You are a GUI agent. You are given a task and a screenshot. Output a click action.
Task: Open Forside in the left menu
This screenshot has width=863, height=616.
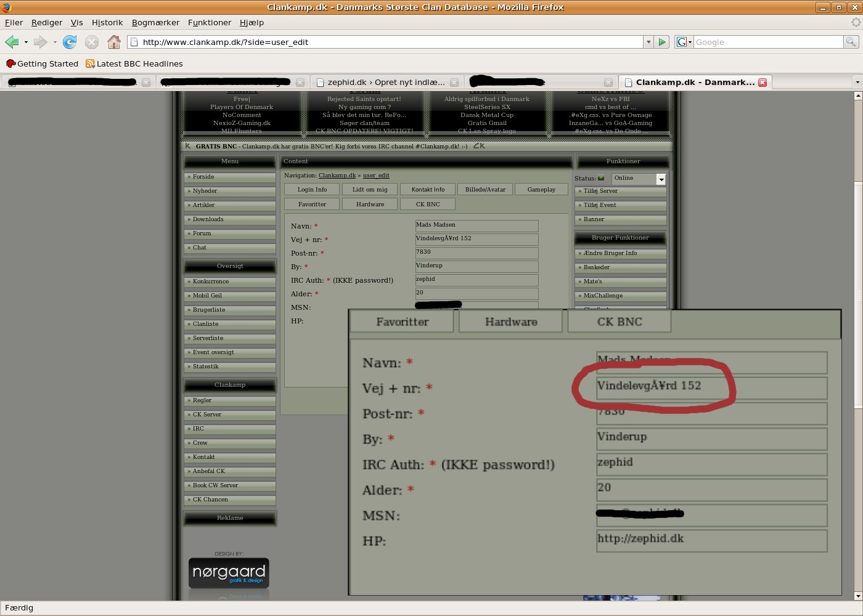tap(230, 177)
